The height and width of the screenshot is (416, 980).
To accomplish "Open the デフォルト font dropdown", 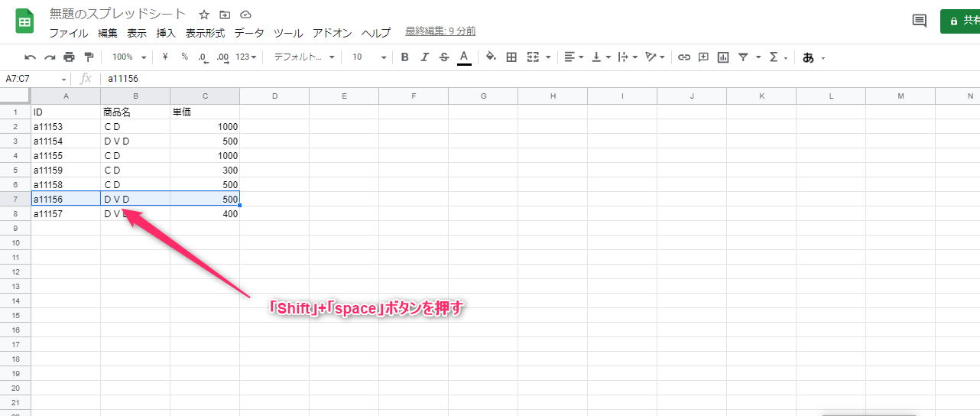I will pos(304,57).
